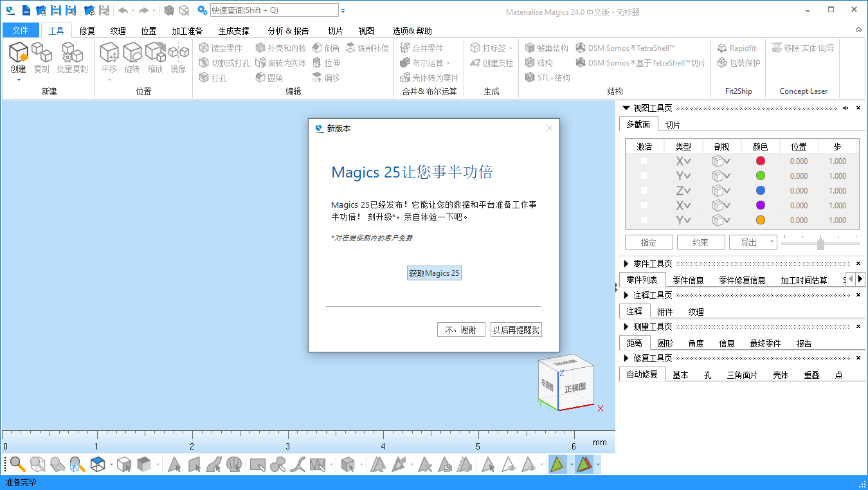Collapse the 视图工具页 panel
This screenshot has height=490, width=868.
pyautogui.click(x=626, y=108)
